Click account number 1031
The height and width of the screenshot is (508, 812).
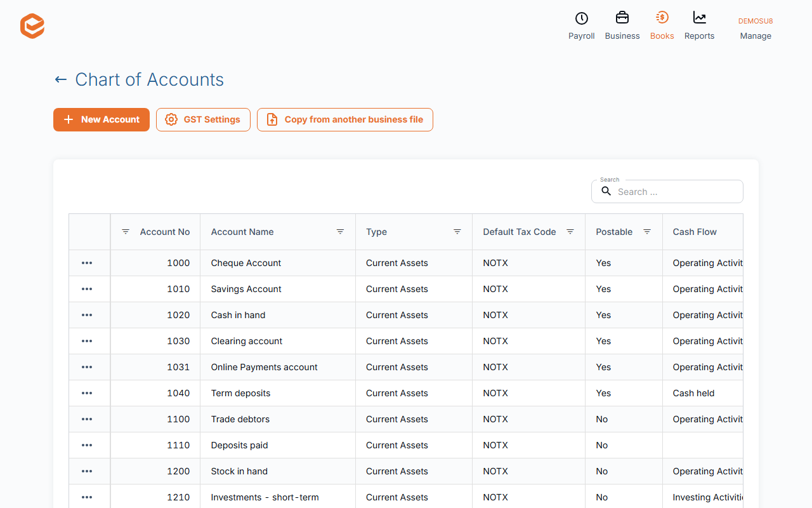(x=178, y=367)
